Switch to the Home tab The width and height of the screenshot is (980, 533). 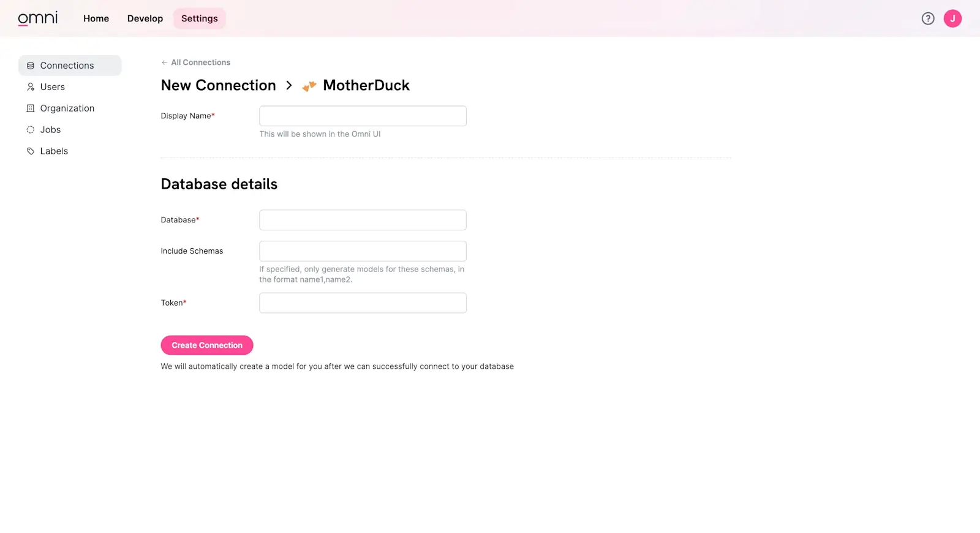96,18
